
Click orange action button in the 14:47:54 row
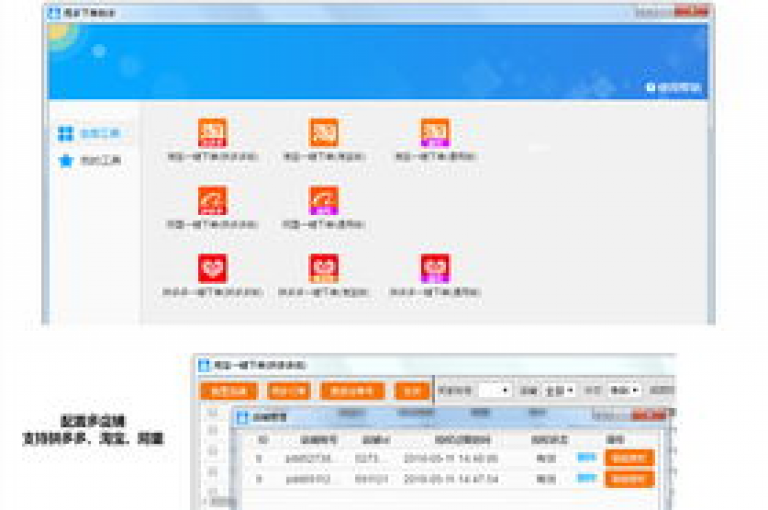(629, 479)
